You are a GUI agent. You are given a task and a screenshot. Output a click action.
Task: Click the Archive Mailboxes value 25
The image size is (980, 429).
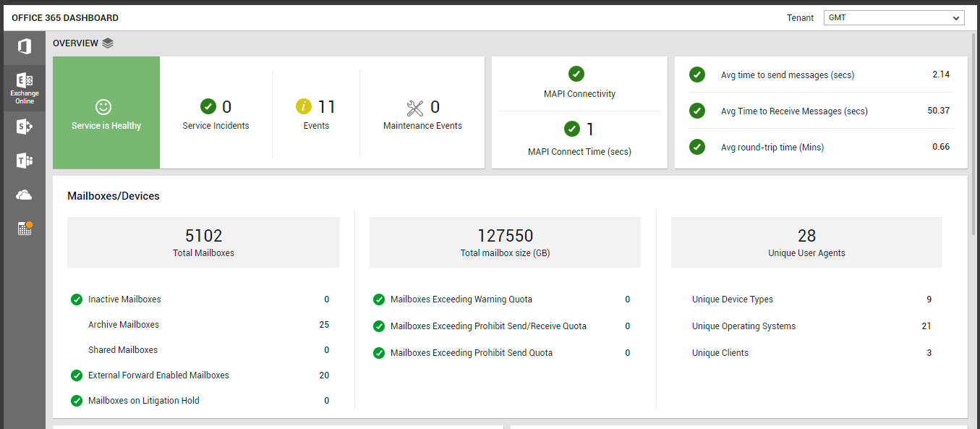click(x=324, y=325)
